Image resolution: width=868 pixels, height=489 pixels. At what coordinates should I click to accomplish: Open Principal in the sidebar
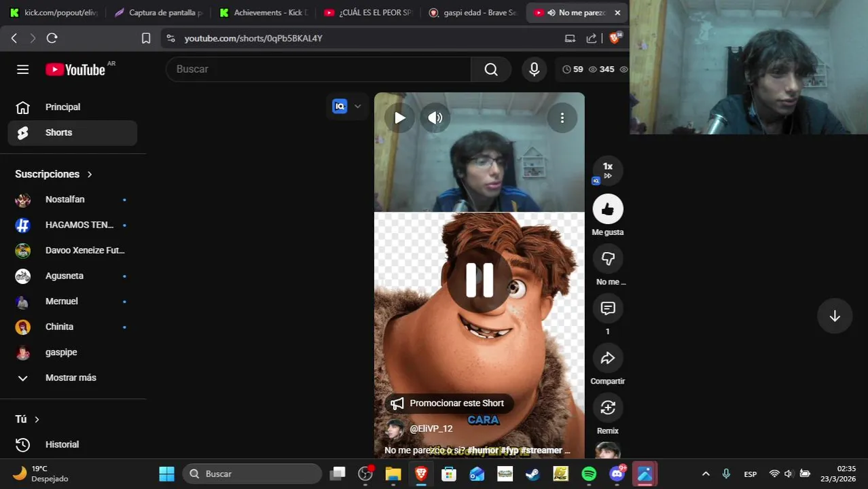coord(73,107)
